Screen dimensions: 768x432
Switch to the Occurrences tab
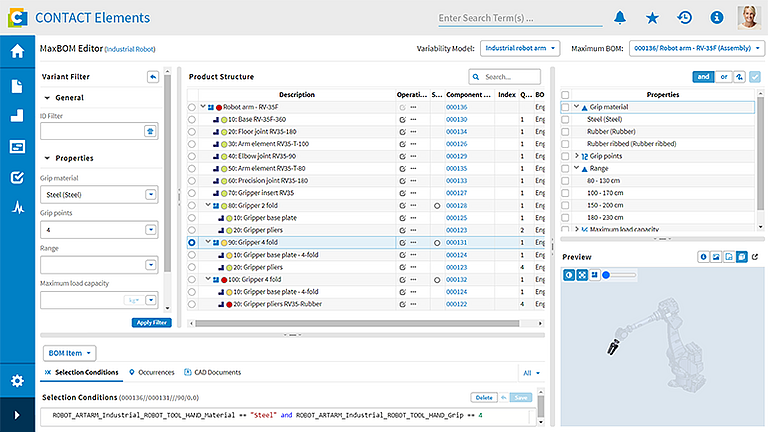click(x=152, y=372)
